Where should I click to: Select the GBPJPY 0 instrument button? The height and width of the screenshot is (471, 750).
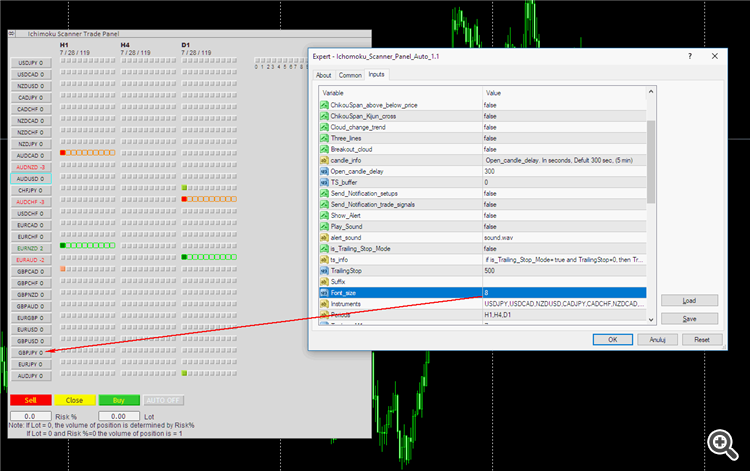point(31,352)
